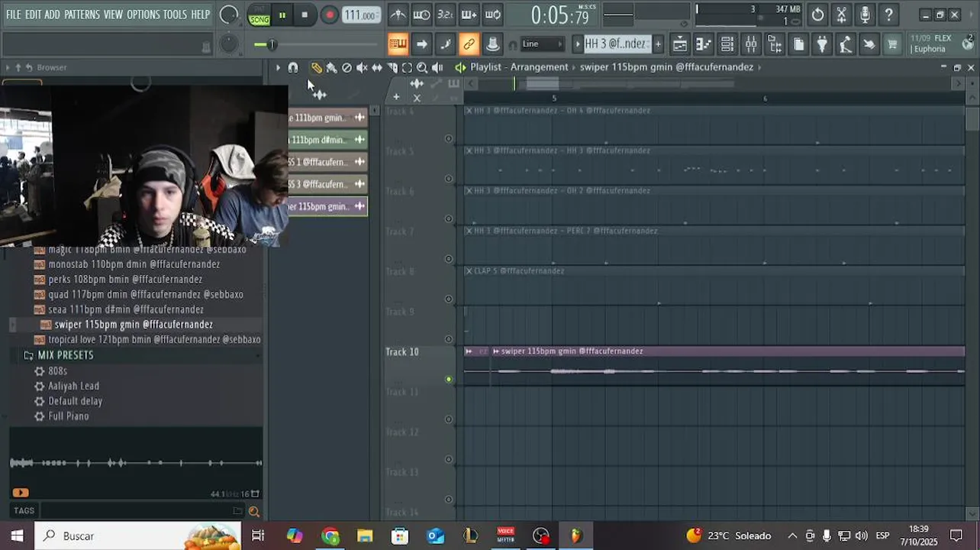Click the shopping cart icon

[892, 44]
